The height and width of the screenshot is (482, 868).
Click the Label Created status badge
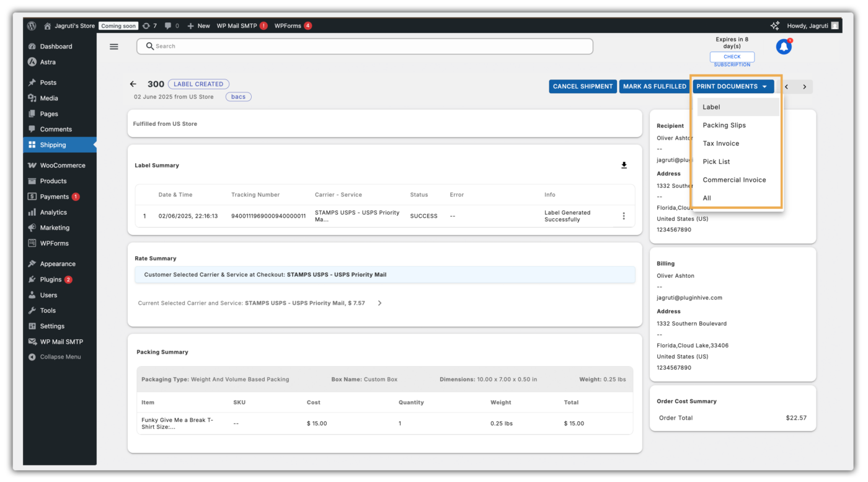198,84
